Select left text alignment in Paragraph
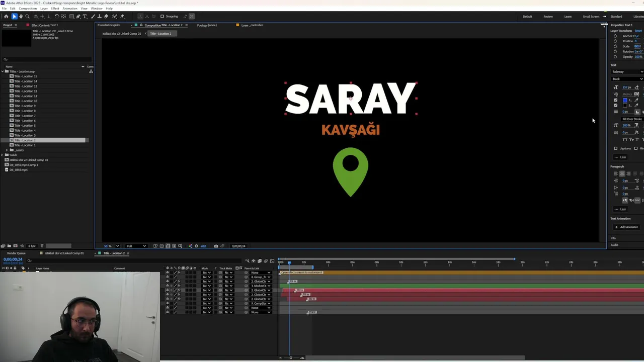The image size is (644, 362). [x=615, y=173]
